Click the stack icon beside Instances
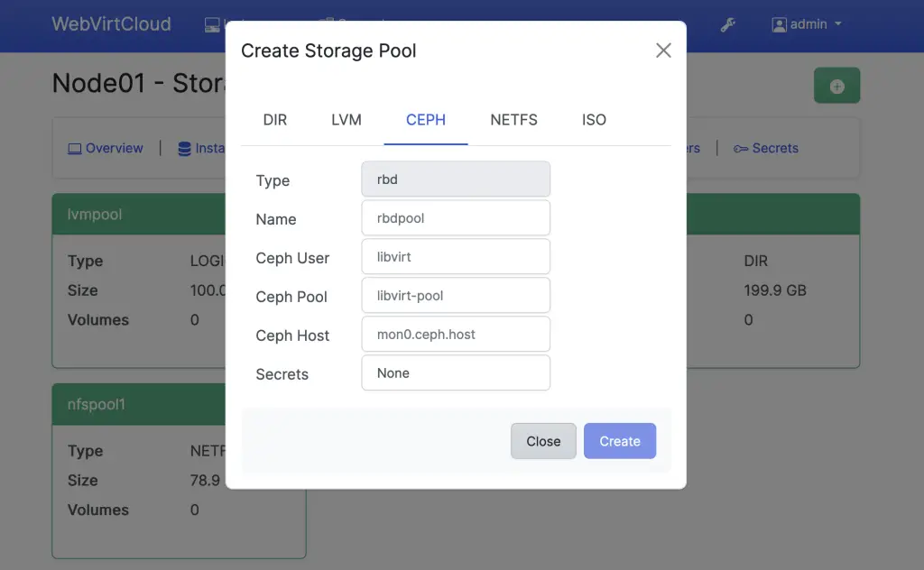This screenshot has height=570, width=924. (185, 148)
